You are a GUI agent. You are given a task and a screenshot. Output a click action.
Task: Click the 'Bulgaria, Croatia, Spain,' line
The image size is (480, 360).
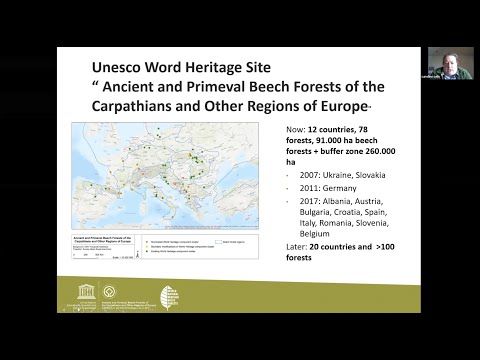[343, 212]
